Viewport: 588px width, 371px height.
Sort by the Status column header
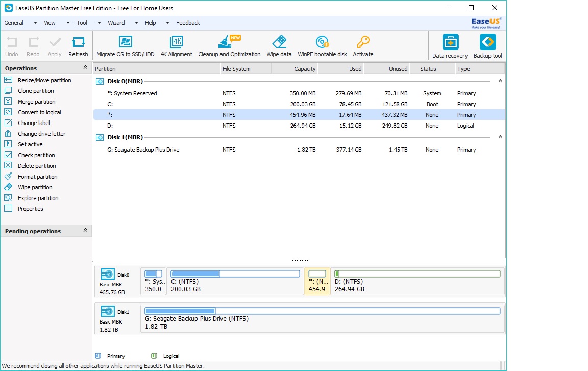432,69
